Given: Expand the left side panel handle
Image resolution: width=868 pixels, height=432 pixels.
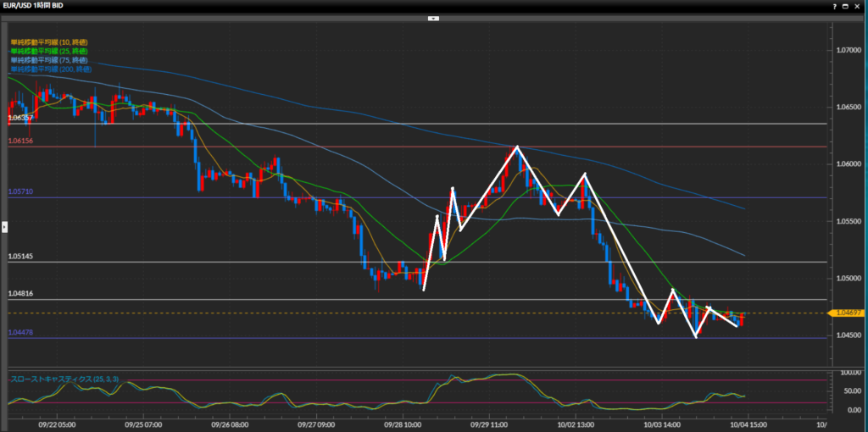Looking at the screenshot, I should pyautogui.click(x=3, y=226).
